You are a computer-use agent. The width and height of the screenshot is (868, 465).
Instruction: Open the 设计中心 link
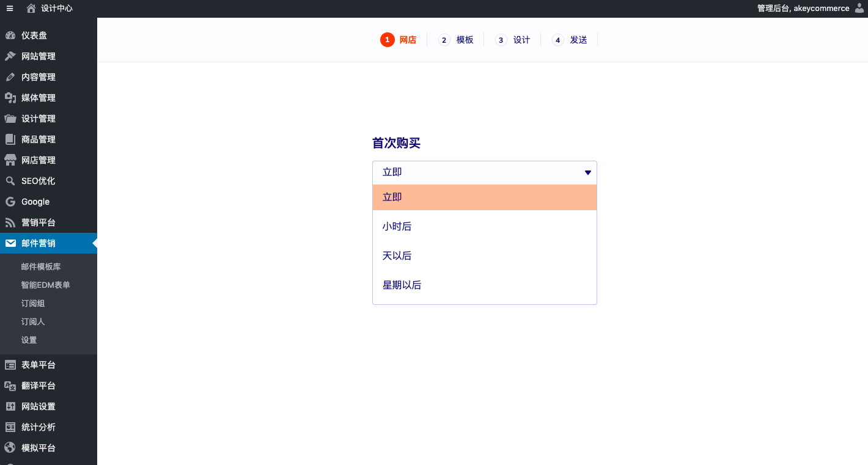point(57,9)
